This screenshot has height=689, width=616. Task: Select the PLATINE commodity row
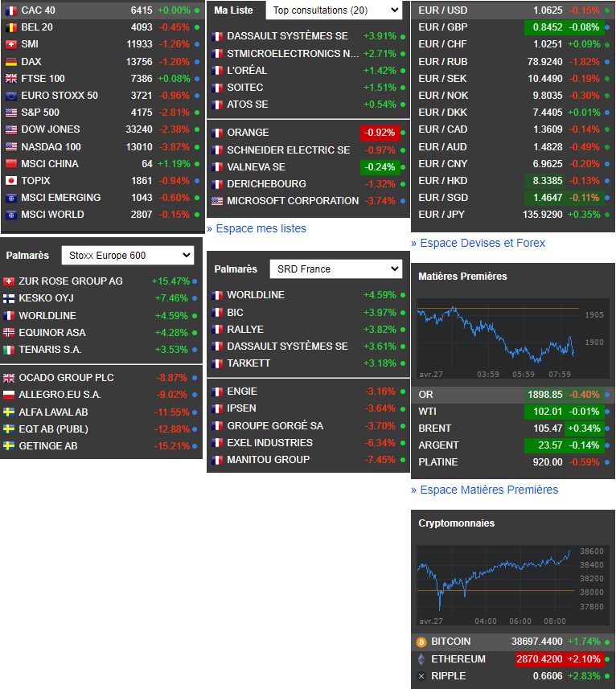[x=513, y=462]
